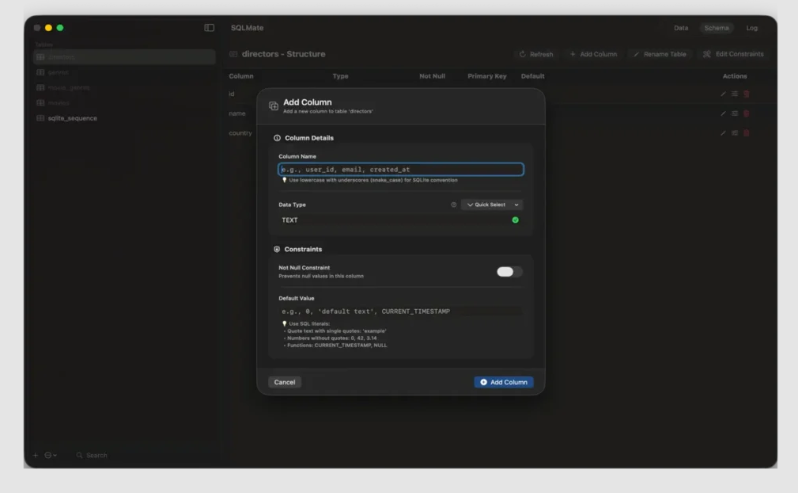The width and height of the screenshot is (798, 493).
Task: Switch to the Data tab
Action: (681, 28)
